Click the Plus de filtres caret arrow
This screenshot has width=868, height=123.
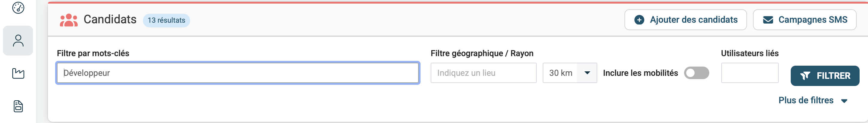click(844, 101)
